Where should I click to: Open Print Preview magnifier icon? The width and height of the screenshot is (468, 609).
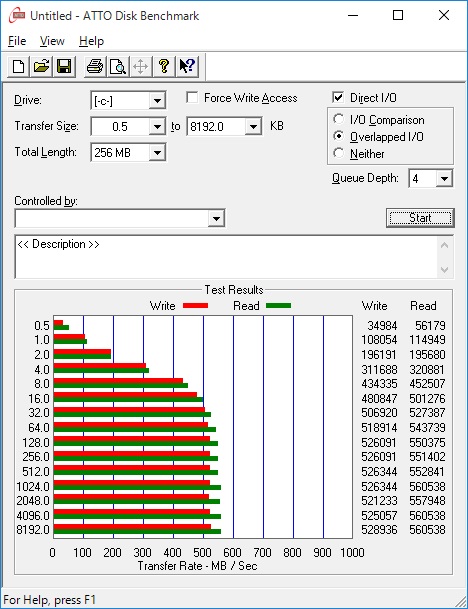coord(118,66)
